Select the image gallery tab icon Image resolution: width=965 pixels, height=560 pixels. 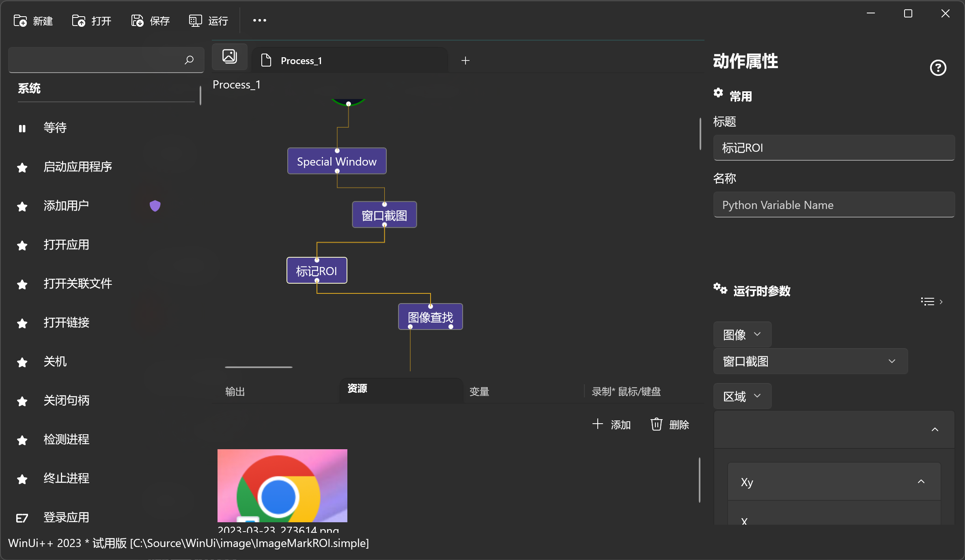point(229,56)
